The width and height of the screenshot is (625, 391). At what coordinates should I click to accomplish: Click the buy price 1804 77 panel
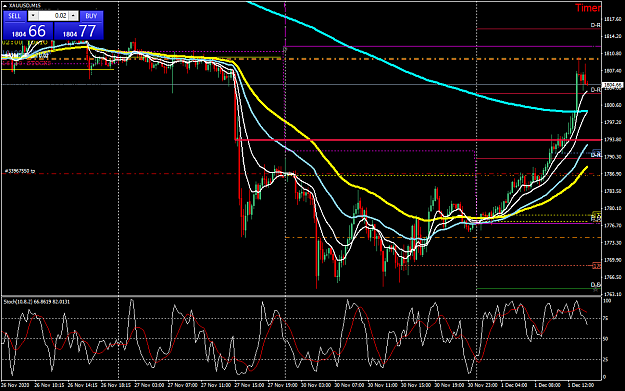pos(79,31)
